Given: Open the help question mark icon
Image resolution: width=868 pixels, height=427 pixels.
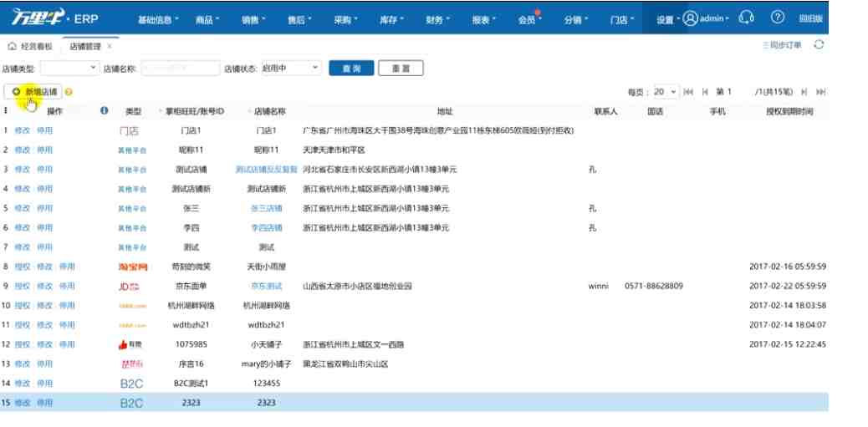Looking at the screenshot, I should 777,18.
